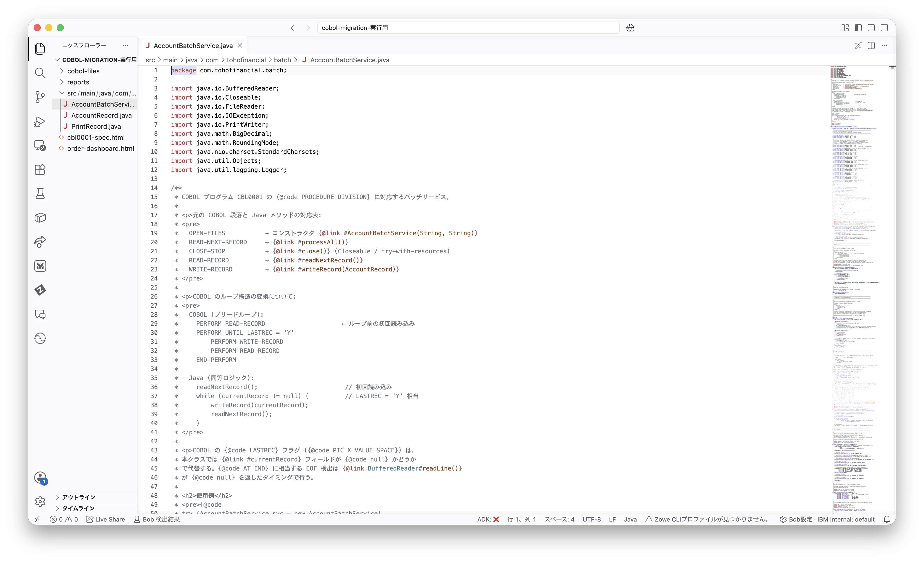Open the circular sync face icon in the activity bar
This screenshot has width=924, height=562.
40,338
